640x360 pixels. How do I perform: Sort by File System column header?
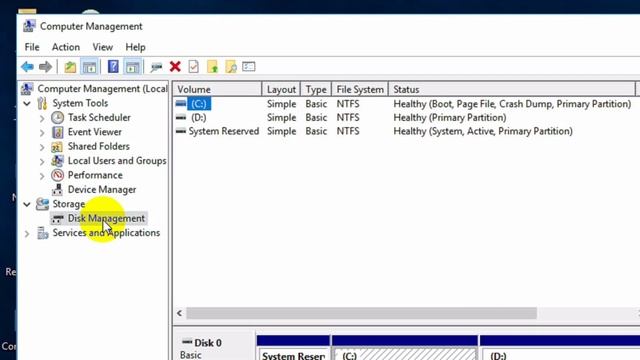(360, 89)
